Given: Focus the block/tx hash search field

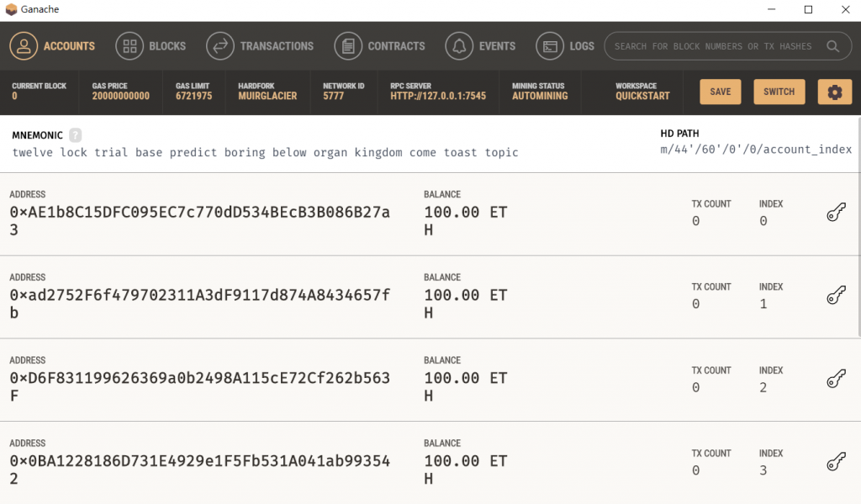Looking at the screenshot, I should 727,46.
